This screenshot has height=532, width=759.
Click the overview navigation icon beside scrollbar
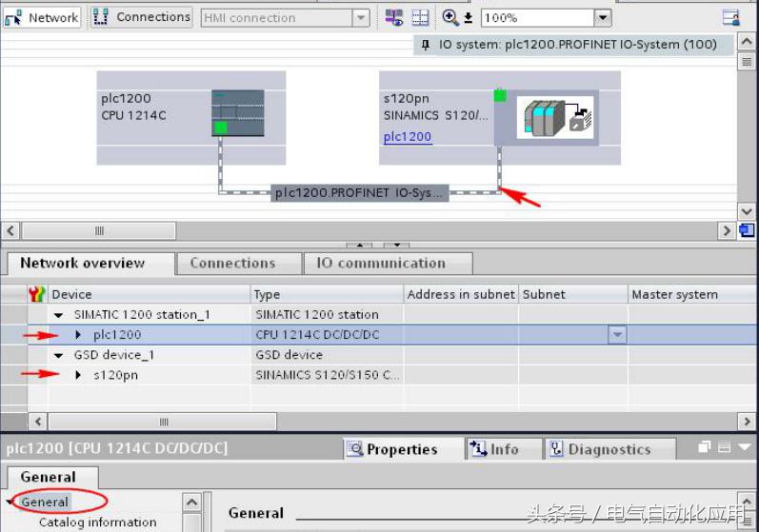pos(747,230)
